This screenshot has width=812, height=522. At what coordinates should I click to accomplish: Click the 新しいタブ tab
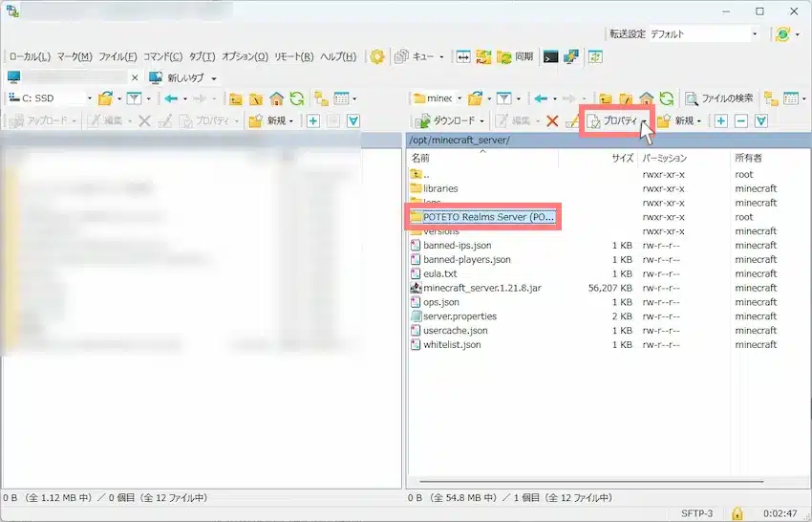tap(183, 77)
